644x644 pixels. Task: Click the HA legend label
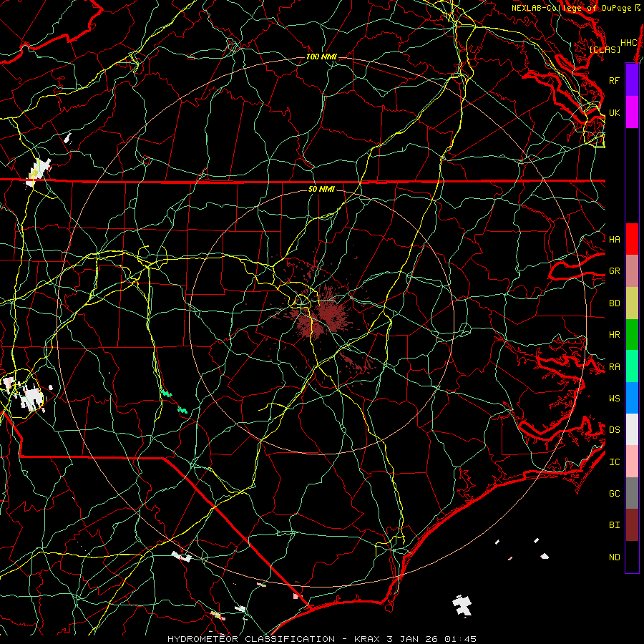(x=614, y=239)
